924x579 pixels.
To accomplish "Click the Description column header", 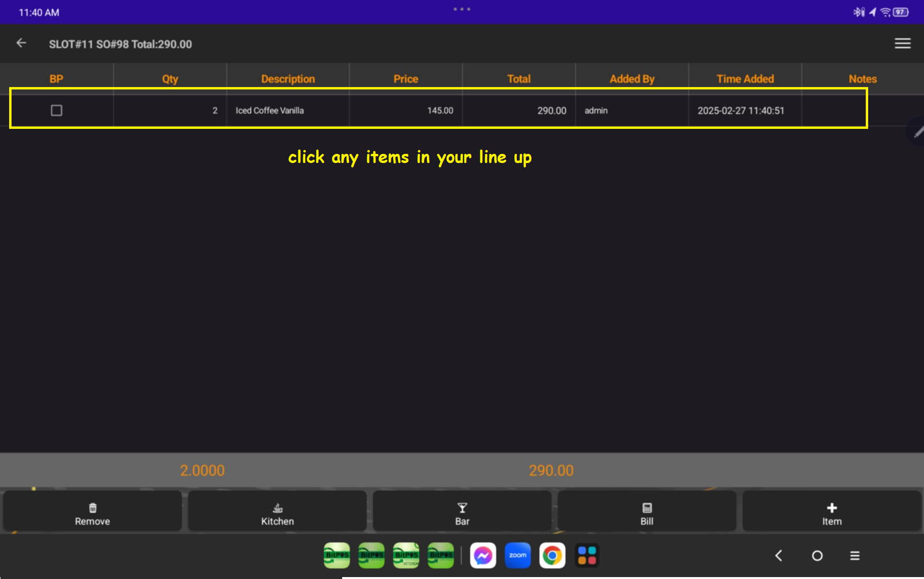I will pyautogui.click(x=288, y=79).
